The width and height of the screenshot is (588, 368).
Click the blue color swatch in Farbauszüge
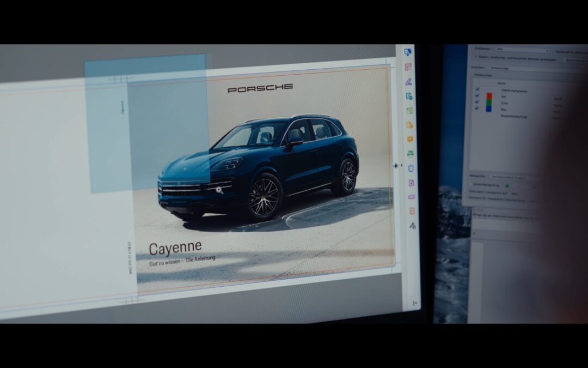pos(488,108)
